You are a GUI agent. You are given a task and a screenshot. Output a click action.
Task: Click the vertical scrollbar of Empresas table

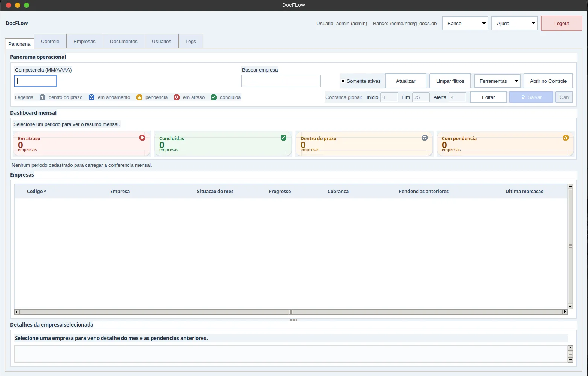pyautogui.click(x=570, y=246)
